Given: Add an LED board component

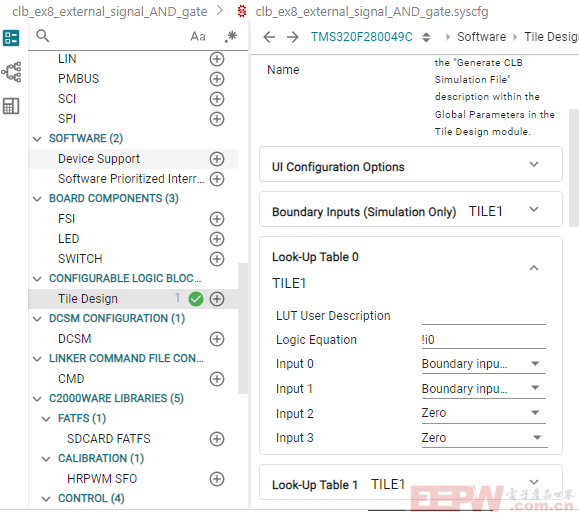Looking at the screenshot, I should (x=217, y=239).
